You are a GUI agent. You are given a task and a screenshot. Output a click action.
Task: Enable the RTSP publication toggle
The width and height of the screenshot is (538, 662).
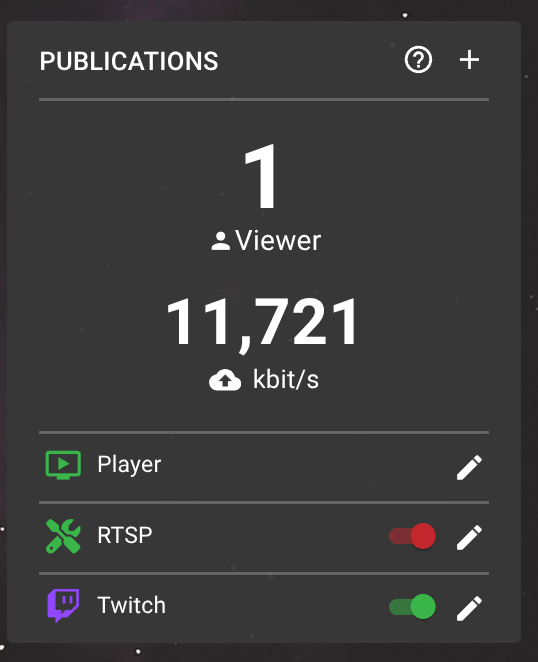coord(412,536)
